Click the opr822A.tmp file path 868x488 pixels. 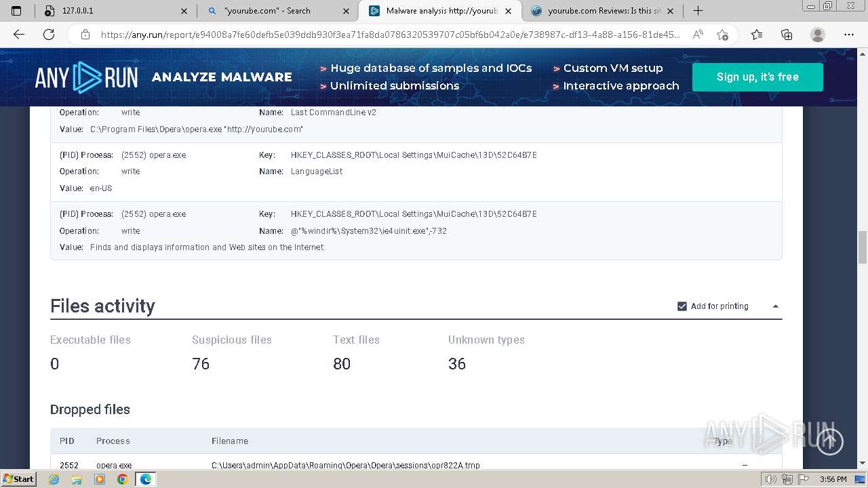(346, 466)
